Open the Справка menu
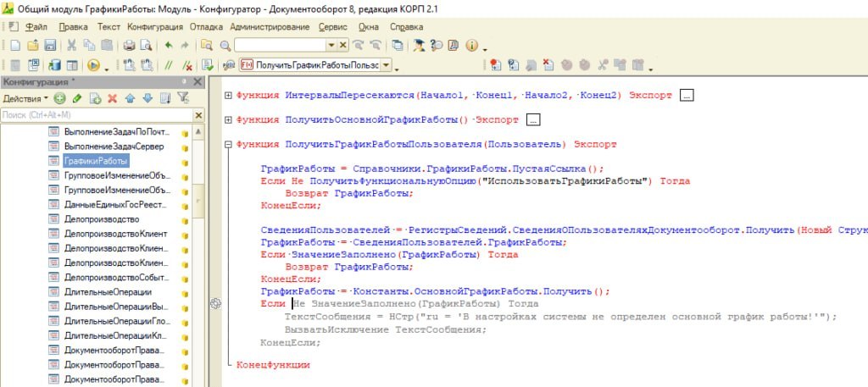868x387 pixels. tap(406, 26)
